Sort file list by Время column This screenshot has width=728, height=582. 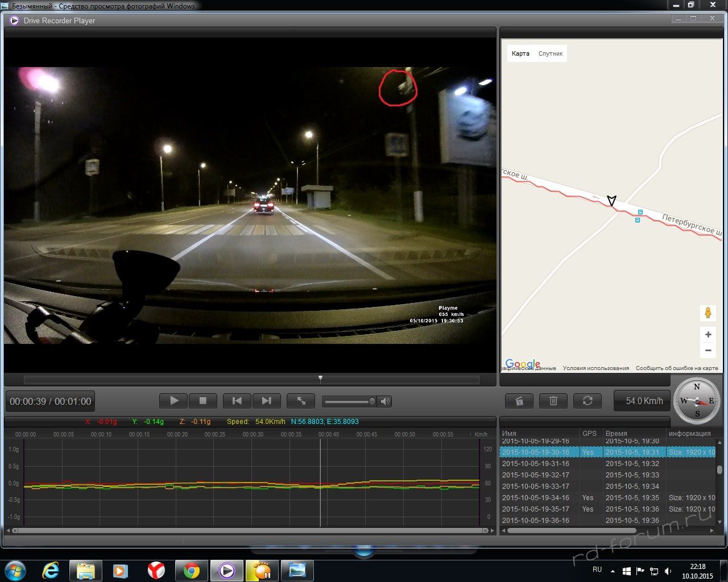tap(617, 434)
